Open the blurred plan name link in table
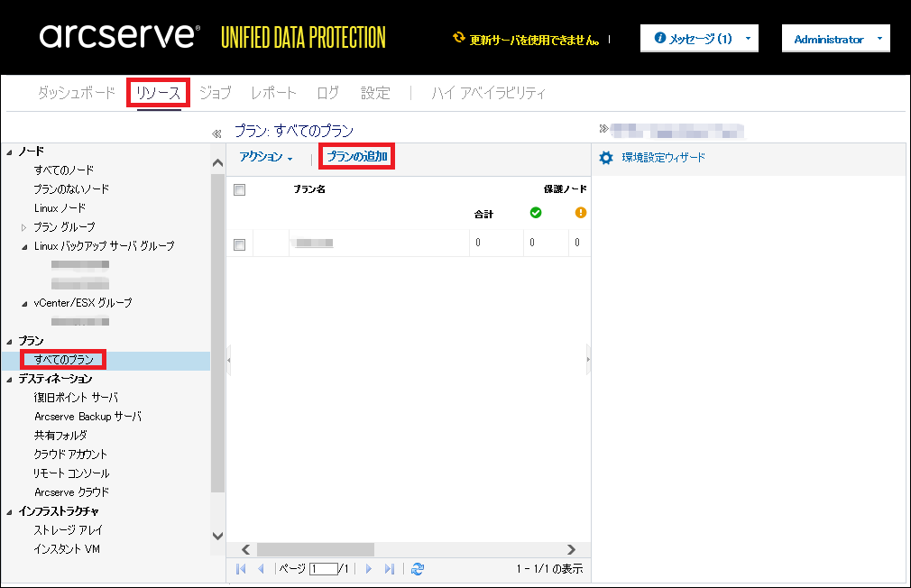 pyautogui.click(x=314, y=243)
